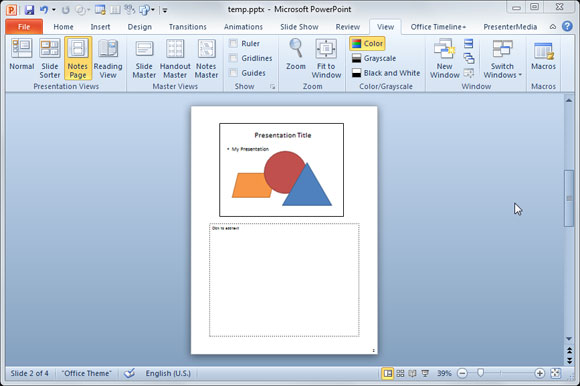
Task: Save the presentation from quick access toolbar
Action: point(30,10)
